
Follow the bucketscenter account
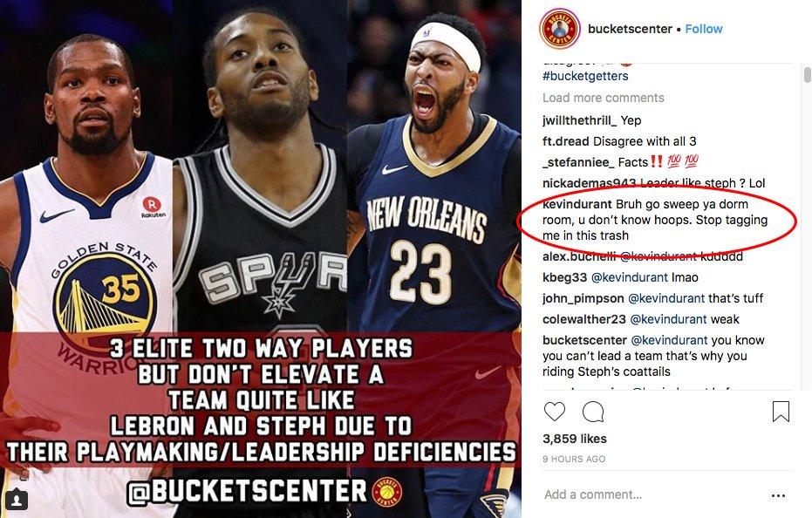703,29
